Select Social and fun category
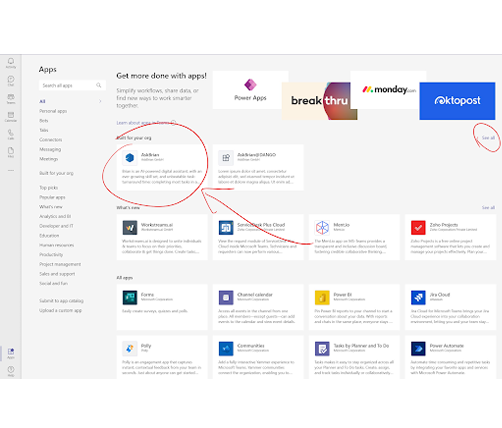This screenshot has height=428, width=502. pyautogui.click(x=53, y=283)
